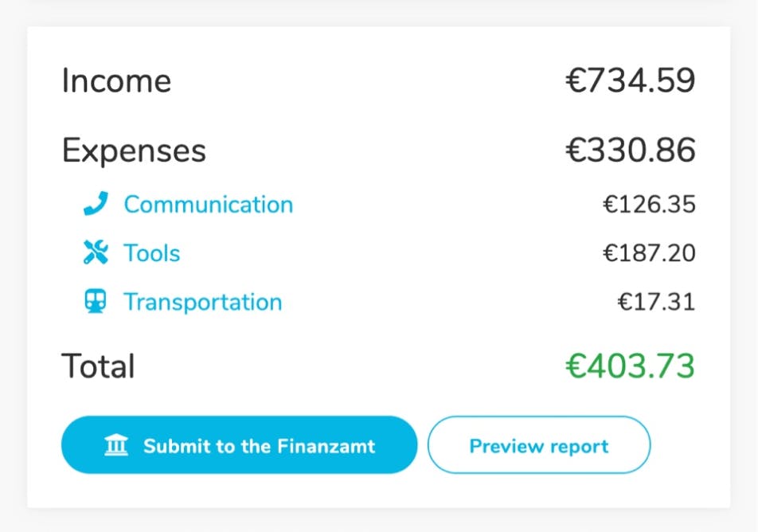Click the Total label
This screenshot has height=532, width=758.
(98, 366)
